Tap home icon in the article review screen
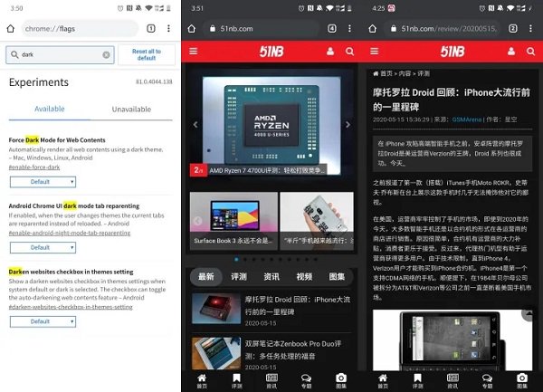 click(372, 29)
